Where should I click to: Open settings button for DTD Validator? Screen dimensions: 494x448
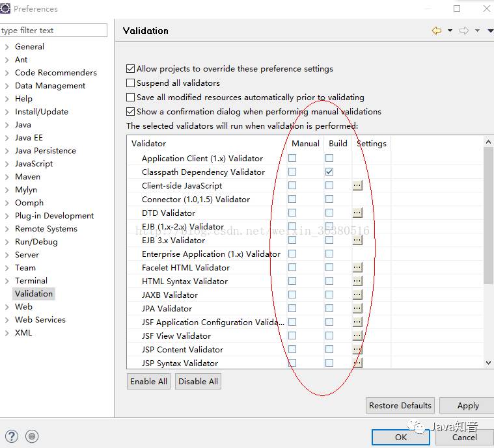point(357,213)
